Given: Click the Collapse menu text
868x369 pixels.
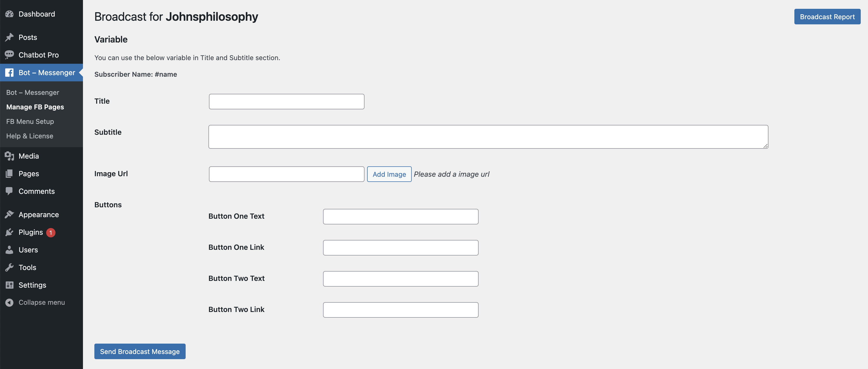Looking at the screenshot, I should click(41, 302).
